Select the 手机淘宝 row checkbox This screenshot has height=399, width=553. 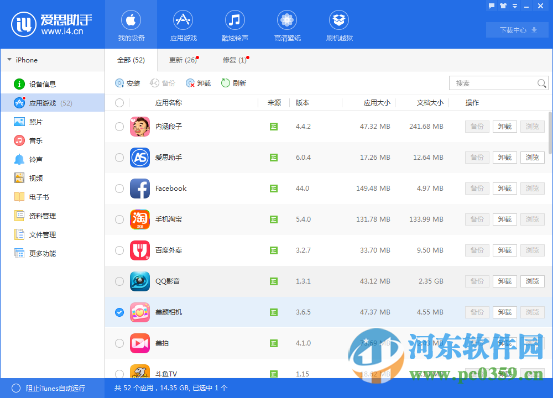click(120, 219)
